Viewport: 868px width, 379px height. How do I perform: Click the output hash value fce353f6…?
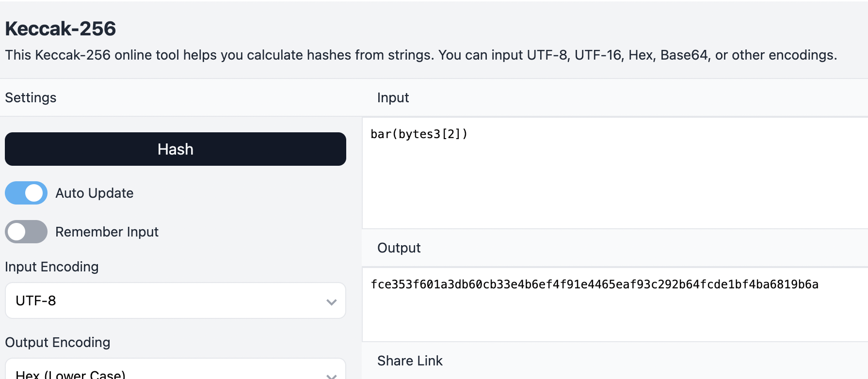(x=595, y=284)
